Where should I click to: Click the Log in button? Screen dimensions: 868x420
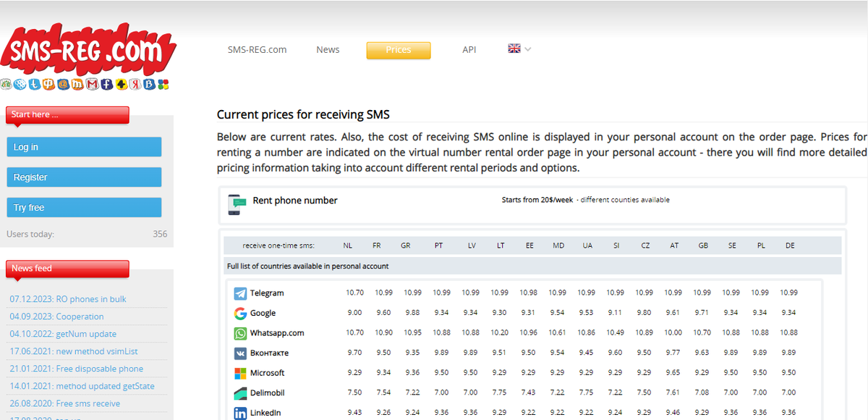(x=84, y=147)
